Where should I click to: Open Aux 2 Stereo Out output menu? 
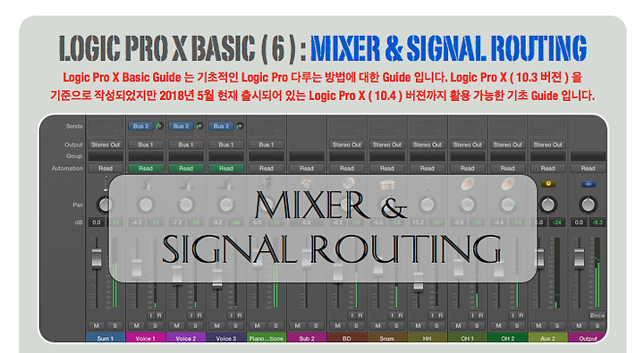click(548, 145)
